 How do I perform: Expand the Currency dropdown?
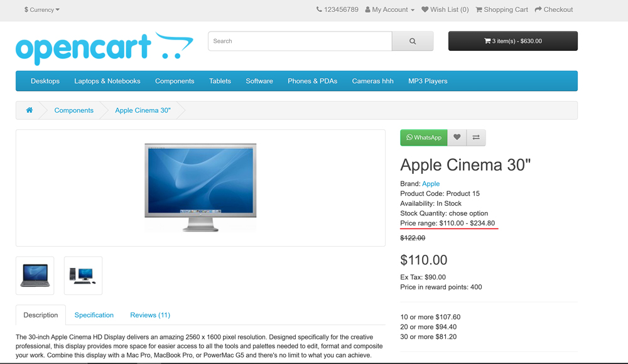[x=42, y=9]
